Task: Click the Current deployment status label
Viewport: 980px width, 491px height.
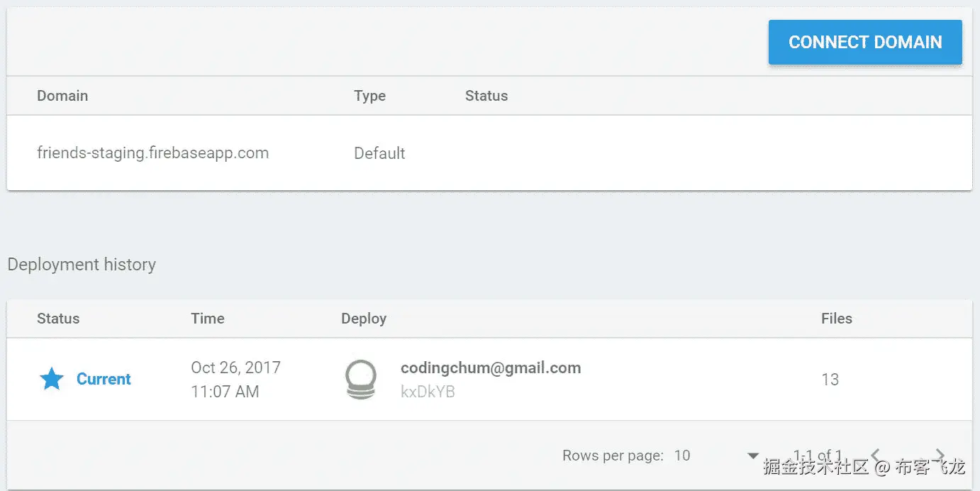Action: [x=104, y=379]
